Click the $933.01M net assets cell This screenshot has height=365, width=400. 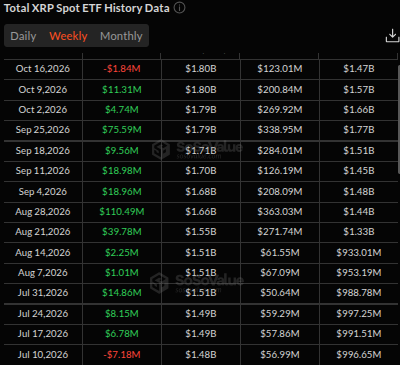[359, 253]
